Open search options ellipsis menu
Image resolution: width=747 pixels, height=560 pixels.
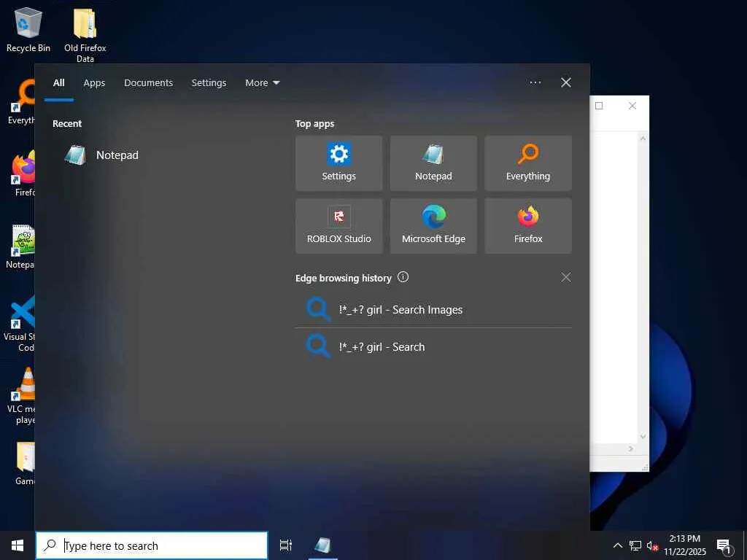535,82
